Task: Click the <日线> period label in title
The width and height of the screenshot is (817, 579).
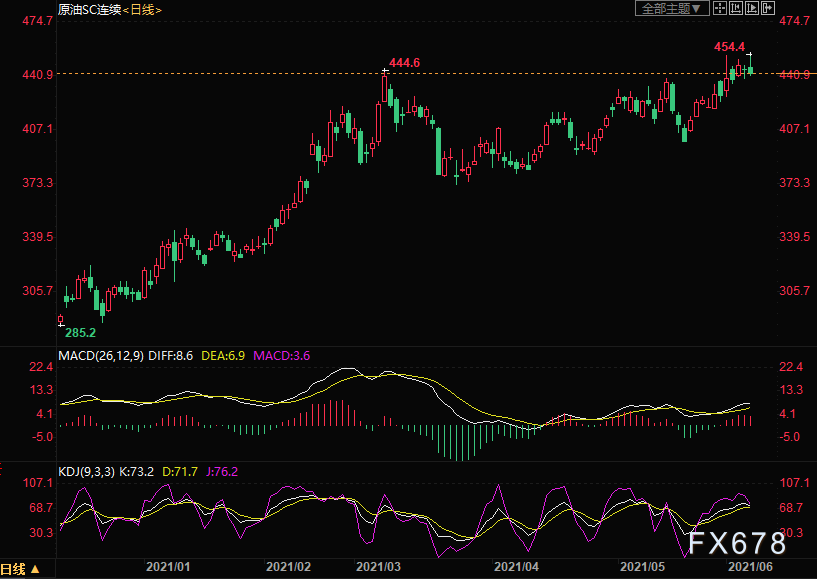Action: coord(141,9)
